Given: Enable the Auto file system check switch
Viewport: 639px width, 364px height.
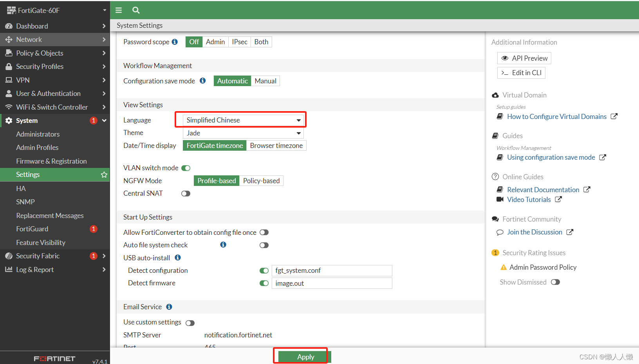Looking at the screenshot, I should (x=264, y=245).
